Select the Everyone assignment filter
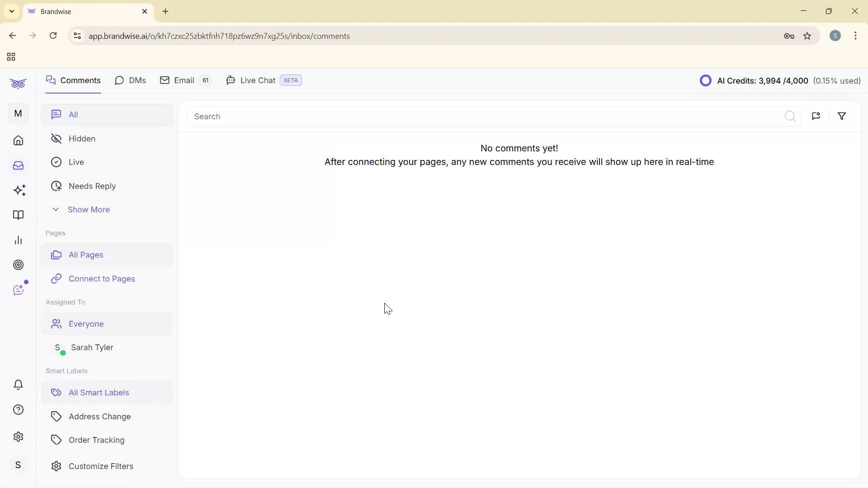Viewport: 868px width, 488px height. 85,324
